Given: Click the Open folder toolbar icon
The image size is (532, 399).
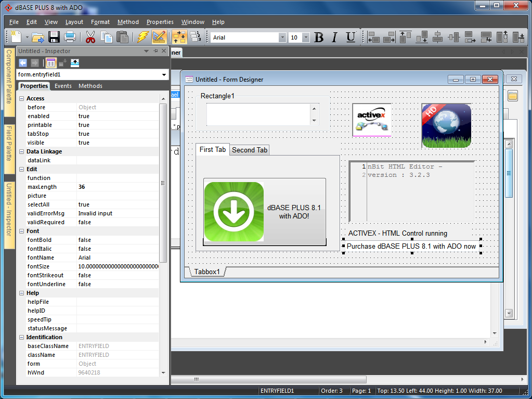Looking at the screenshot, I should click(38, 37).
